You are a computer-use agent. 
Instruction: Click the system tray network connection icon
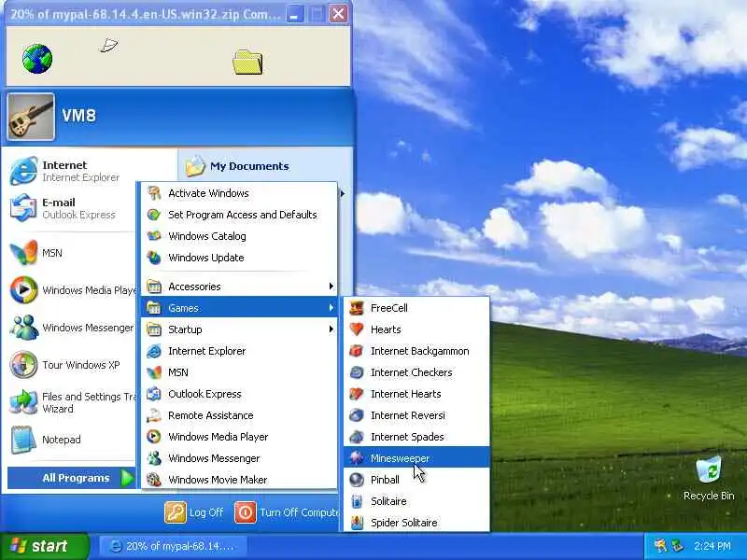678,546
